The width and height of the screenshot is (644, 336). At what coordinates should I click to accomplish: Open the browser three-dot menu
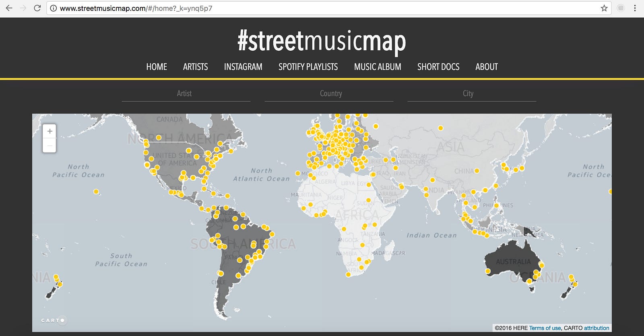[635, 8]
